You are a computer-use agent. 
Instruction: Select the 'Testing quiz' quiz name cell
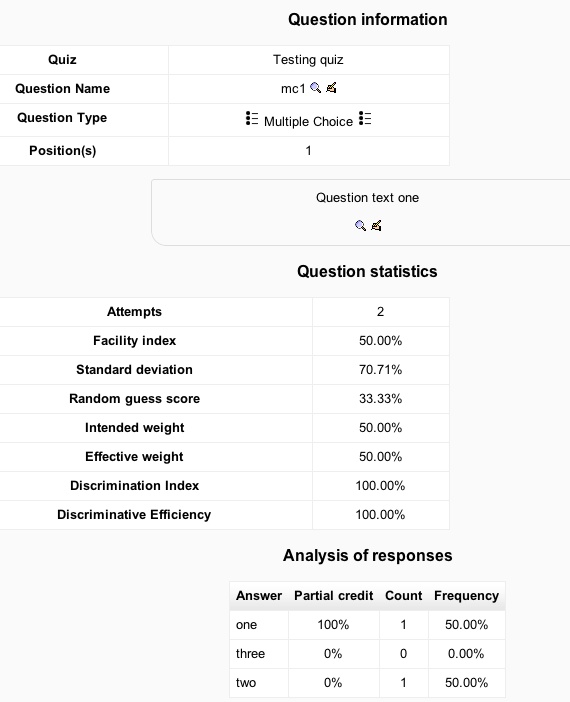[309, 60]
